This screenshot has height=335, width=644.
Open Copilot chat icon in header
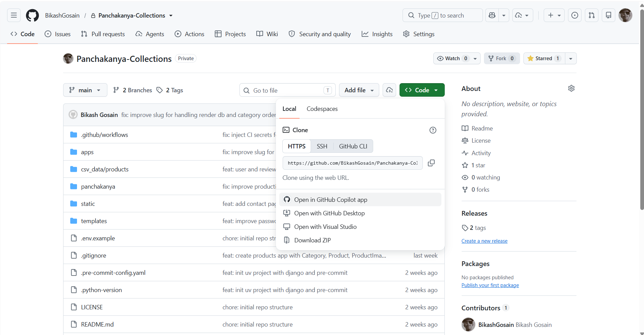click(x=492, y=15)
